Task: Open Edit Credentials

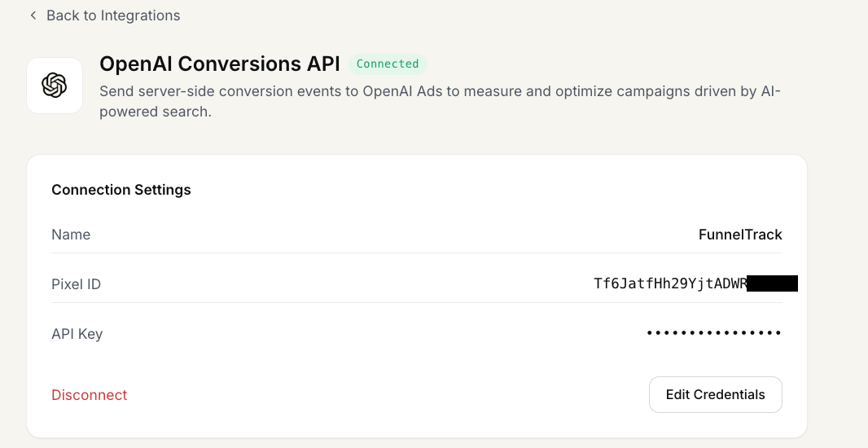Action: coord(715,394)
